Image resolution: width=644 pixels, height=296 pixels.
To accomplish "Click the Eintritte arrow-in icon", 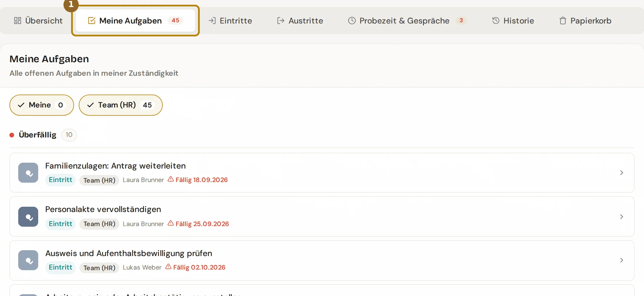I will tap(212, 21).
